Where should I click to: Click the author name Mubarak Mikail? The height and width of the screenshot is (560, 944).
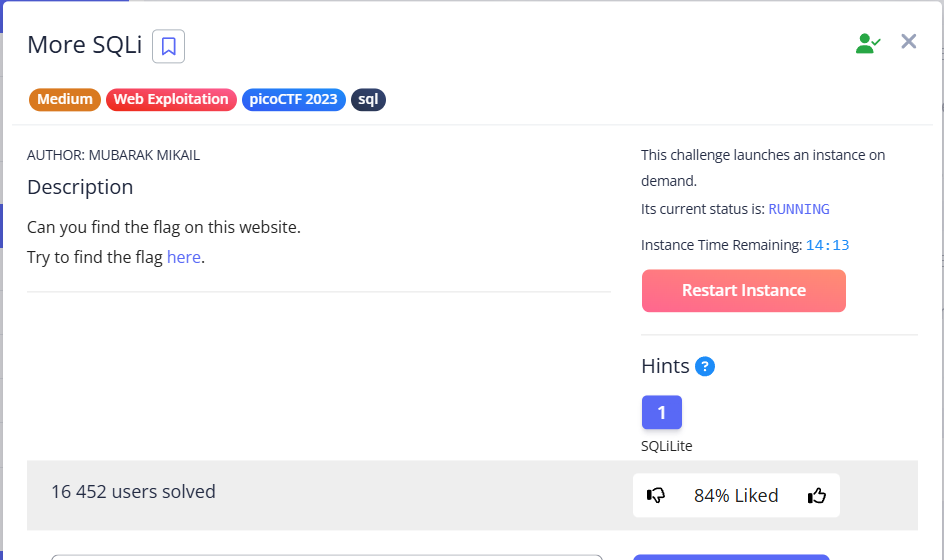(x=151, y=155)
